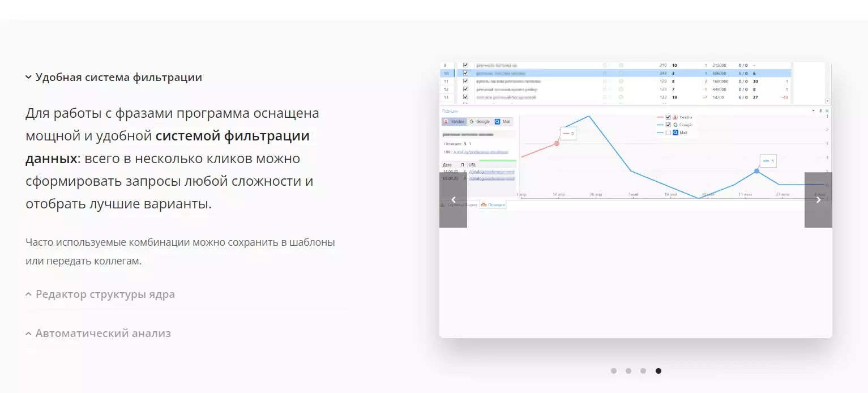
Task: Click the Дата column header
Action: [450, 165]
